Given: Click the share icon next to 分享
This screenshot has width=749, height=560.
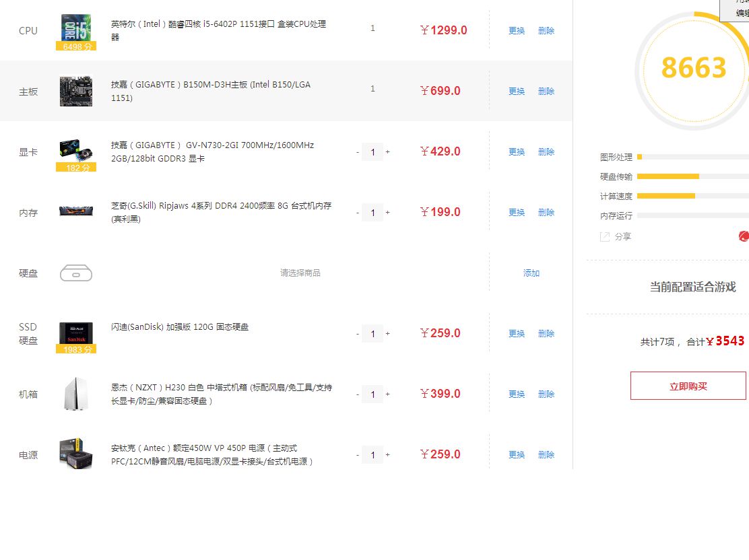Looking at the screenshot, I should (605, 237).
